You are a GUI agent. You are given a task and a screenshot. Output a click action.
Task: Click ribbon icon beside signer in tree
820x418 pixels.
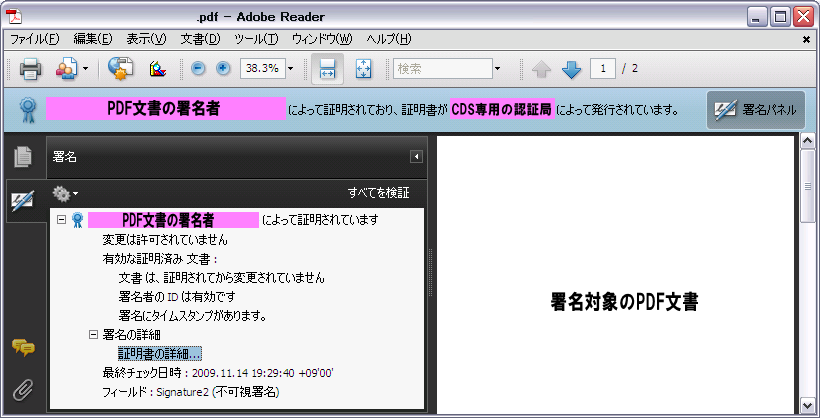(77, 220)
